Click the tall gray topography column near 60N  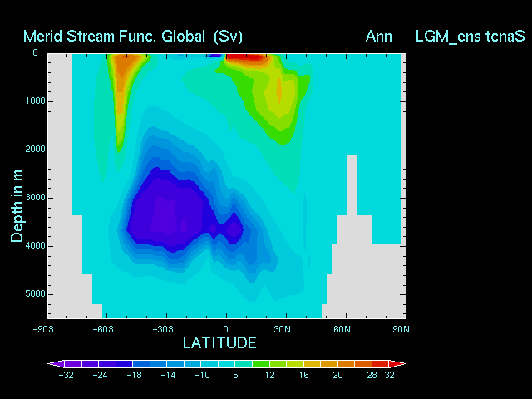click(x=352, y=187)
